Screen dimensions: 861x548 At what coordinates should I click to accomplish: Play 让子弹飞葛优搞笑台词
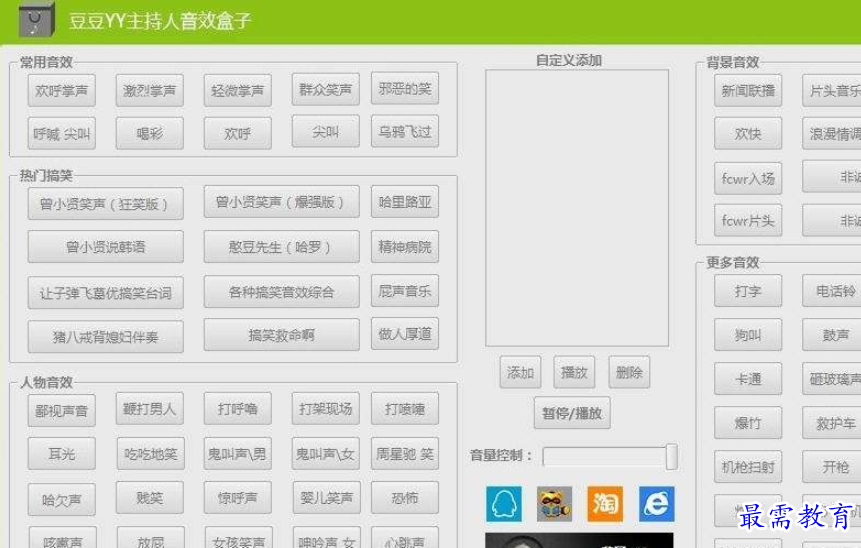tap(105, 293)
